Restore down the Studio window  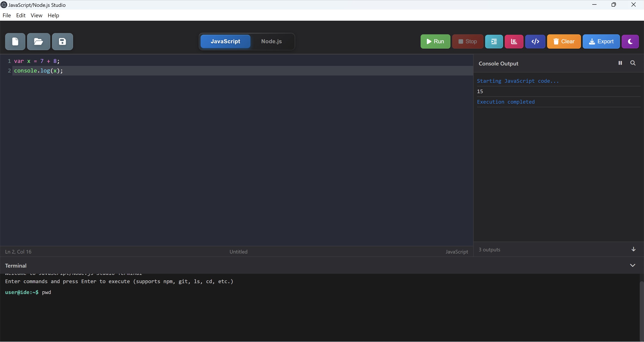pos(614,5)
